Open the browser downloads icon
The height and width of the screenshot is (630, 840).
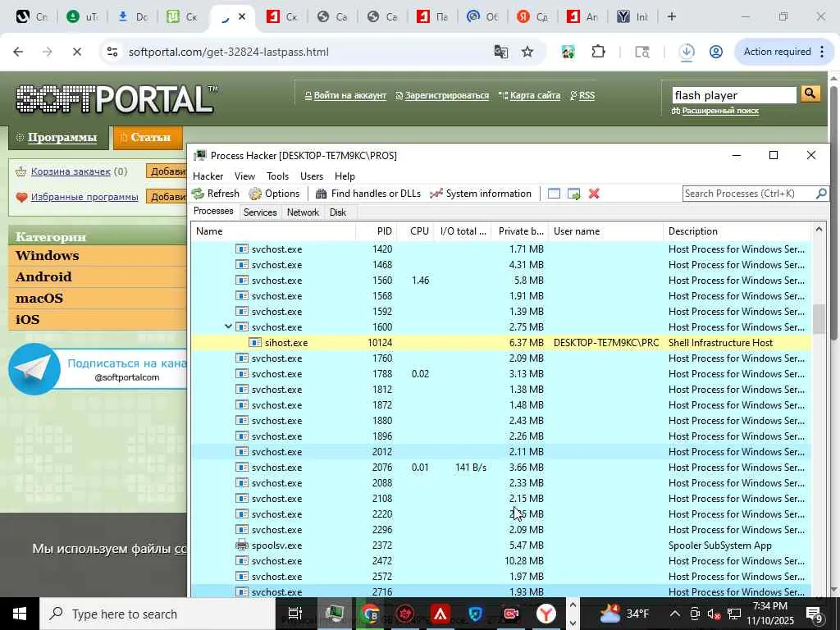(x=687, y=52)
